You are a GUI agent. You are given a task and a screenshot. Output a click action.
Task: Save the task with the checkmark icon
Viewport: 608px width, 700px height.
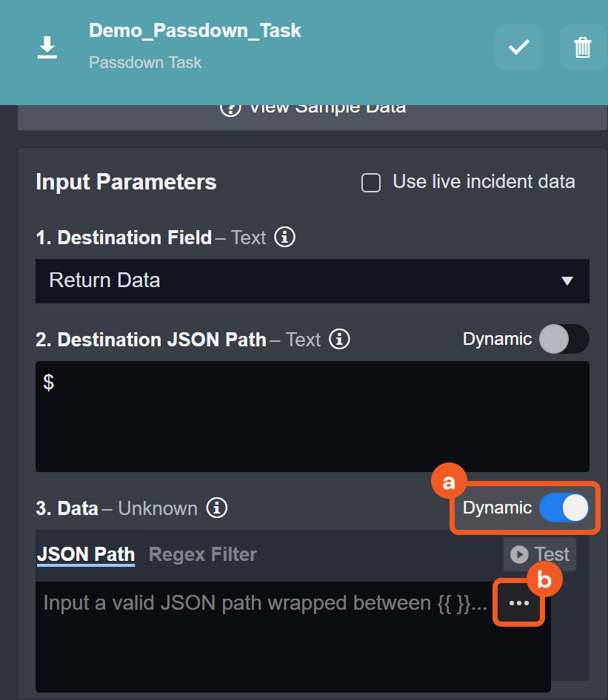[518, 47]
